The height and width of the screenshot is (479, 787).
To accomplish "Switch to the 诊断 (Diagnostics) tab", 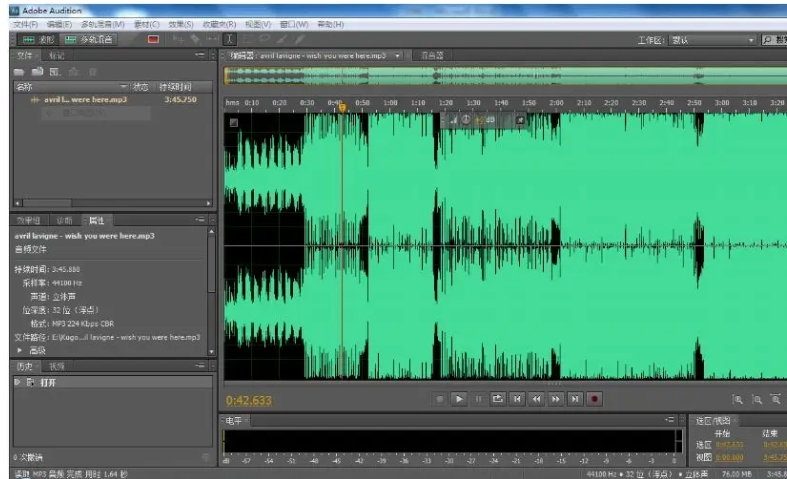I will pos(64,220).
